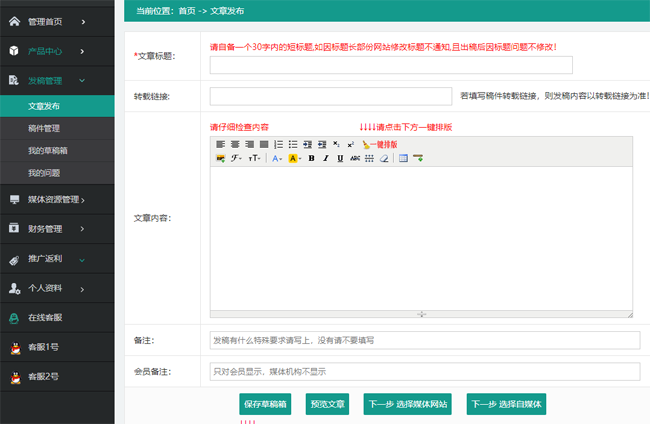Open the font family dropdown
The image size is (650, 424).
click(237, 158)
